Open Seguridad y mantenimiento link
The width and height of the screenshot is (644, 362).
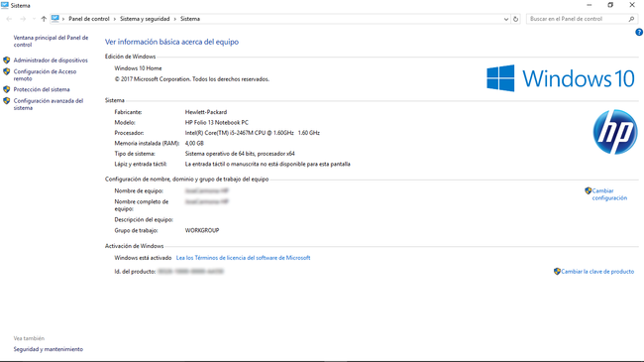(x=49, y=349)
